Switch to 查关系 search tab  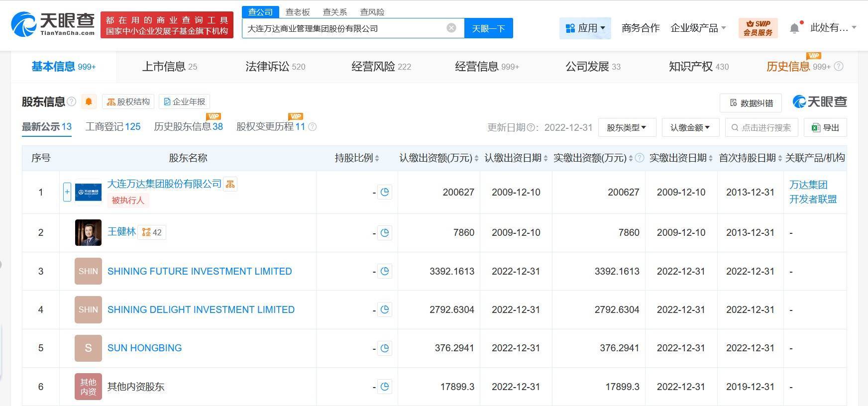pyautogui.click(x=335, y=12)
